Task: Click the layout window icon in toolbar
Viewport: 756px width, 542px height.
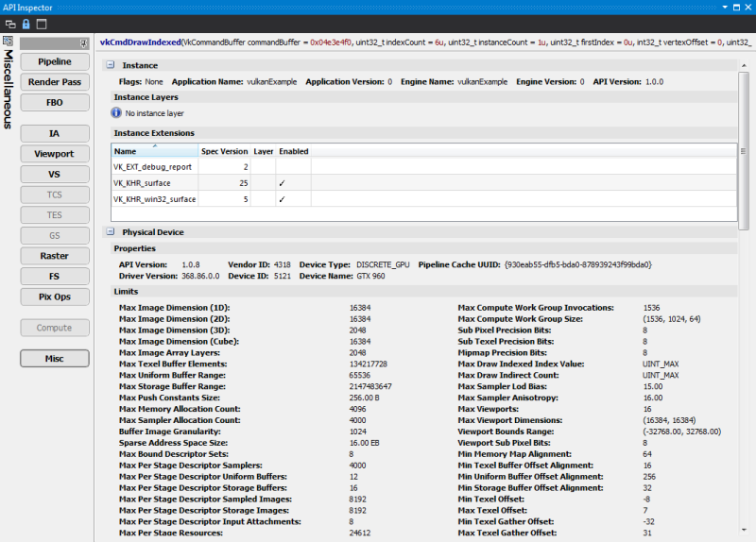Action: click(x=41, y=23)
